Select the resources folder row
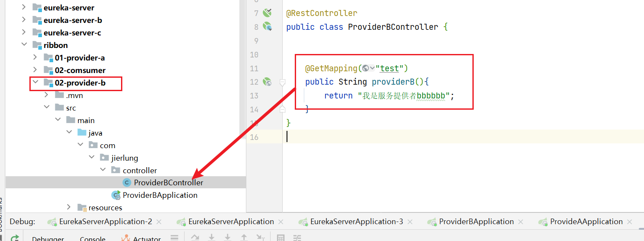The image size is (644, 241). (x=125, y=207)
